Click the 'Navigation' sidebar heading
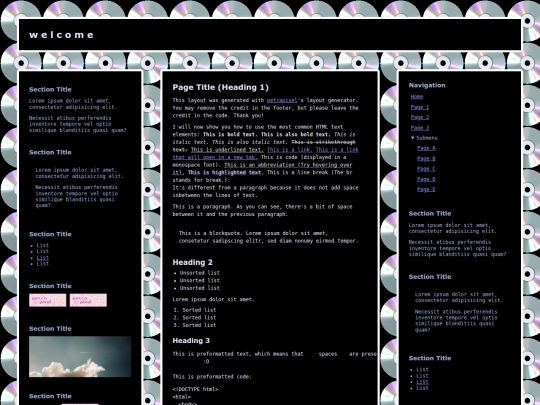 pos(427,85)
